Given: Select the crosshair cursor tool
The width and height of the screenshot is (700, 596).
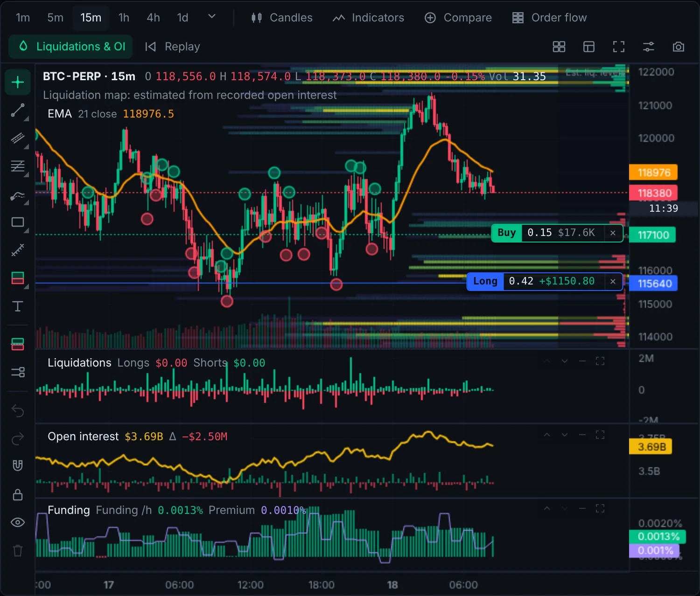Looking at the screenshot, I should click(18, 83).
